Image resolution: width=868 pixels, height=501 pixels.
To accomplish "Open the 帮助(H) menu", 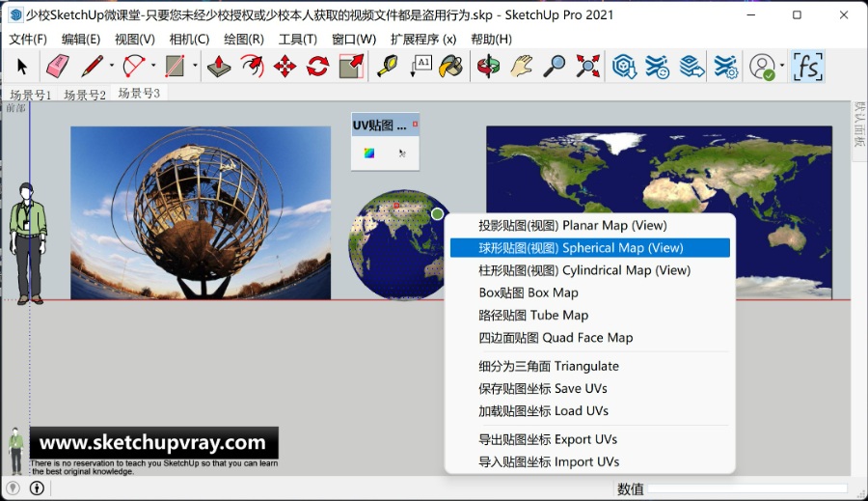I will (492, 40).
